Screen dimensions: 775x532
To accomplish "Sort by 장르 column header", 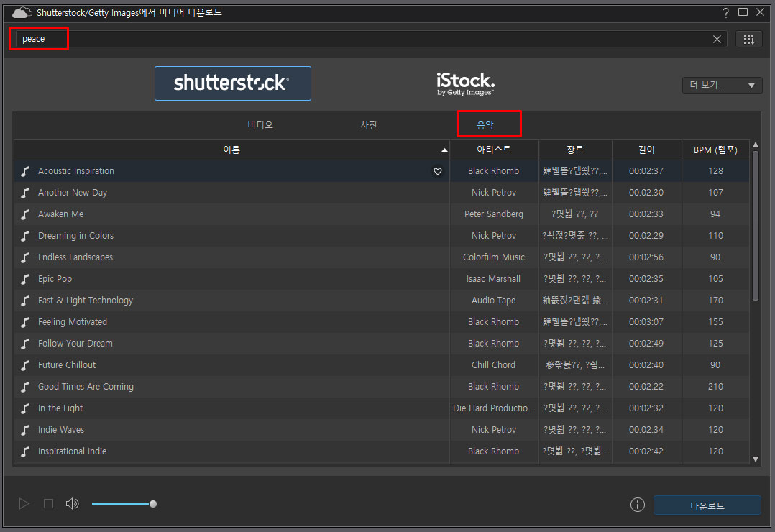I will click(575, 150).
